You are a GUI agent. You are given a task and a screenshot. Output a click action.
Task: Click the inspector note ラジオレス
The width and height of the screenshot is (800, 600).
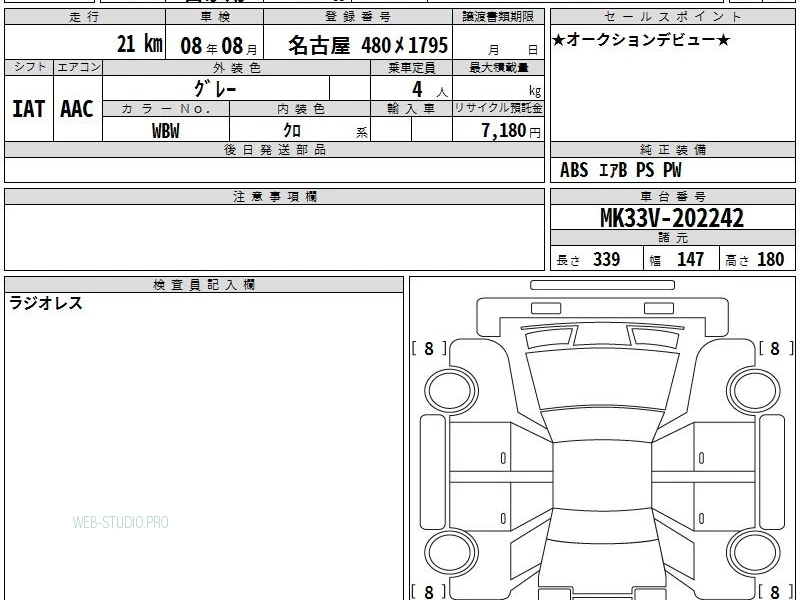tap(46, 303)
